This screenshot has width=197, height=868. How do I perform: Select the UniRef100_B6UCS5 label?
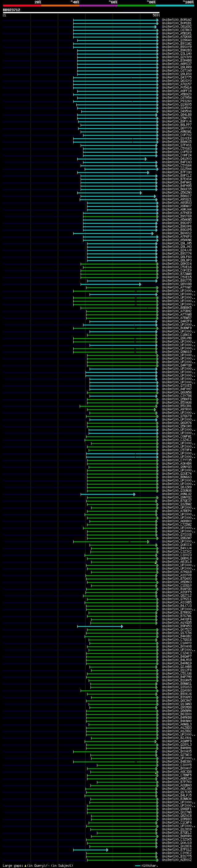point(177,189)
